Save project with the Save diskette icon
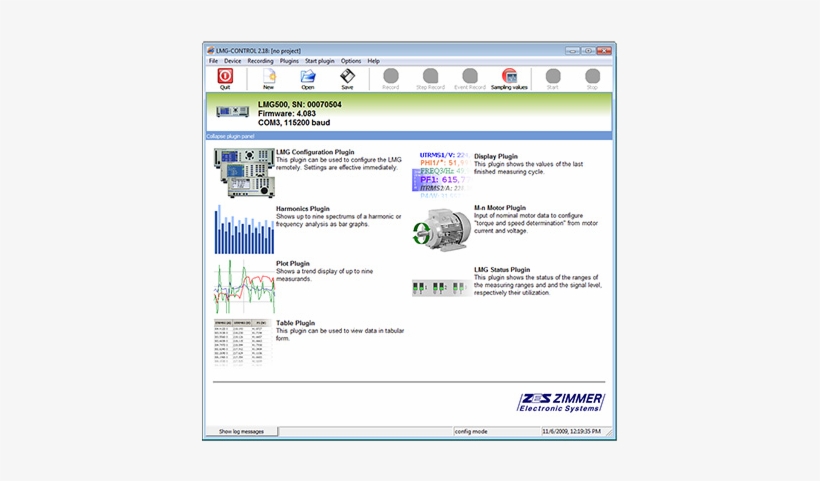820x481 pixels. coord(347,76)
